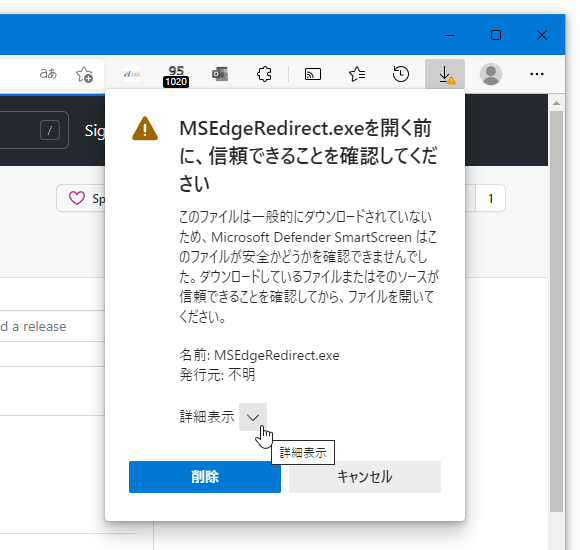Click the immersive reader "aあ" icon

pyautogui.click(x=48, y=74)
